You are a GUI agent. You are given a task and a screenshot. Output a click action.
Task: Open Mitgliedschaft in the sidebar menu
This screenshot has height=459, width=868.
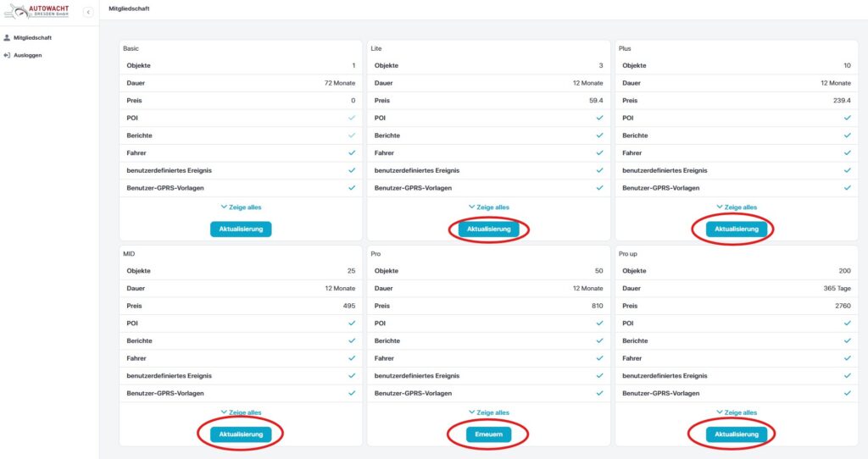click(x=33, y=38)
